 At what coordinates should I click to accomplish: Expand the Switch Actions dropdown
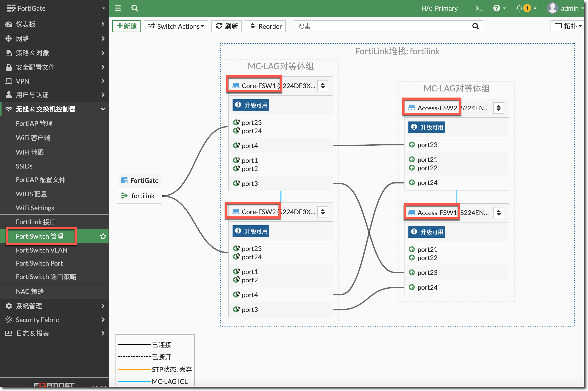(x=176, y=26)
